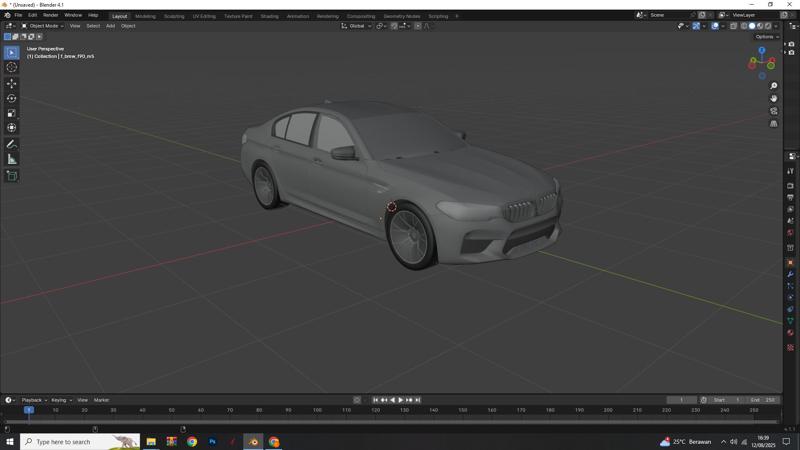
Task: Expand the Options dropdown in viewport
Action: (767, 37)
